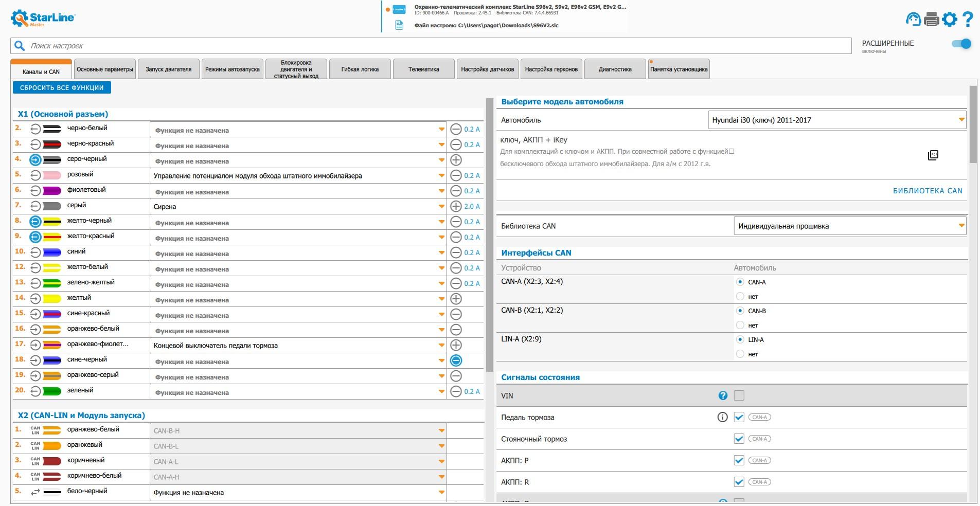
Task: Click СБРОСИТЬ ВСЕ ФУНКЦИИ button
Action: (62, 88)
